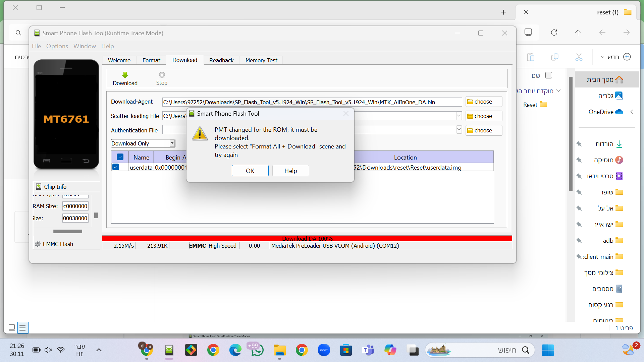Click Chip Info panel icon
644x362 pixels.
pos(39,187)
